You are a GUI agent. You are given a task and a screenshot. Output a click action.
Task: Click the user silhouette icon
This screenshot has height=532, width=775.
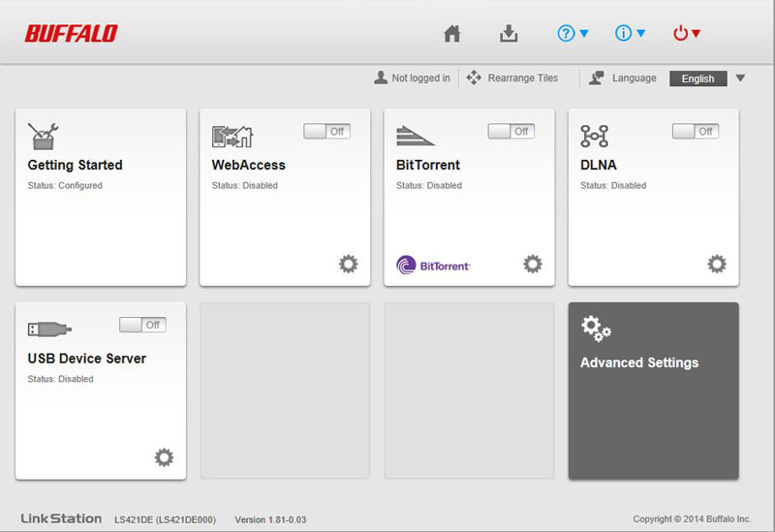coord(381,78)
